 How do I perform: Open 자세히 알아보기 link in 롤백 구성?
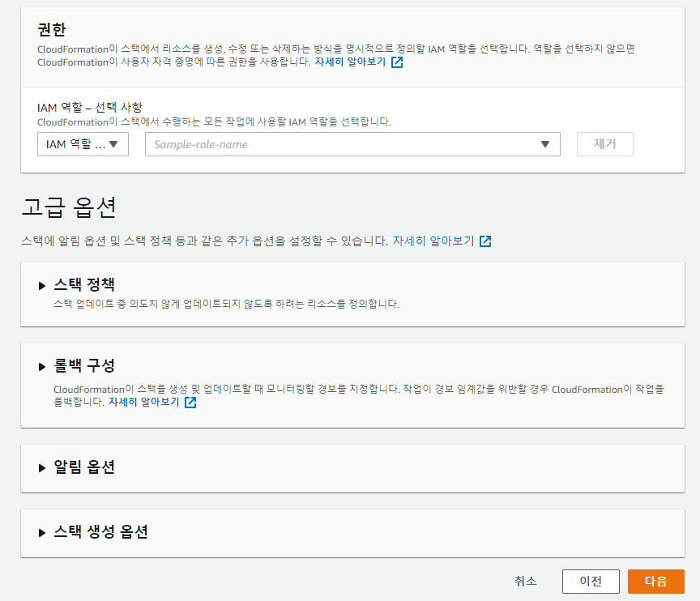[x=143, y=402]
